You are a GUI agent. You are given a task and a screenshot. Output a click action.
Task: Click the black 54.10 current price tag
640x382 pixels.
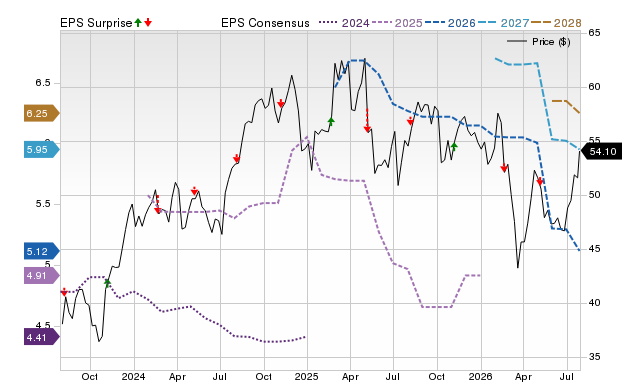click(601, 151)
